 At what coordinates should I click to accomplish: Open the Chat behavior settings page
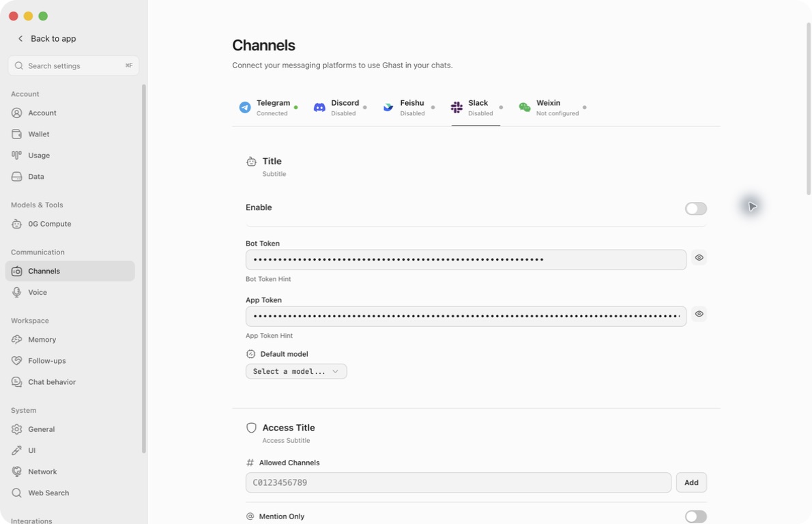pos(70,382)
